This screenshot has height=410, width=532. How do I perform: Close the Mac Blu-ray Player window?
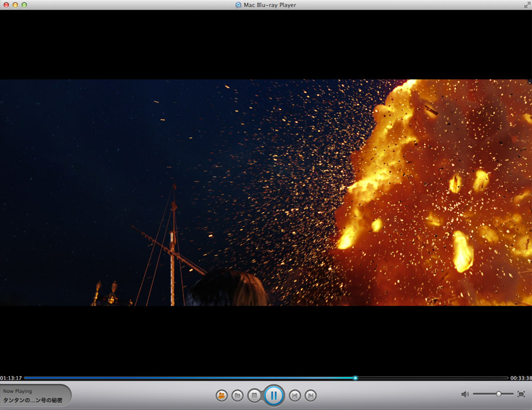tap(6, 5)
